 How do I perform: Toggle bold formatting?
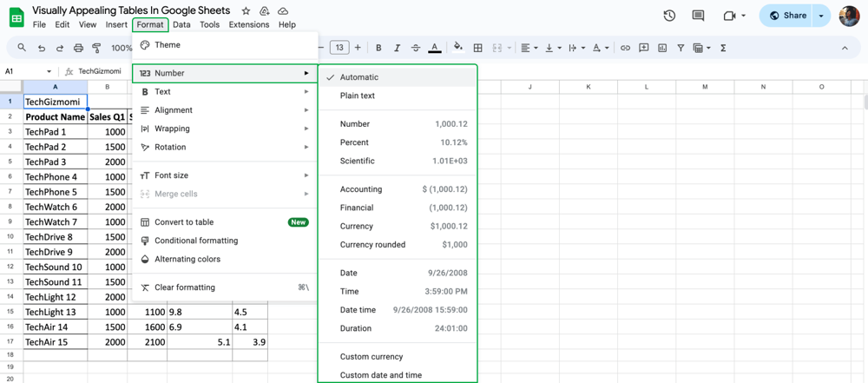coord(378,48)
